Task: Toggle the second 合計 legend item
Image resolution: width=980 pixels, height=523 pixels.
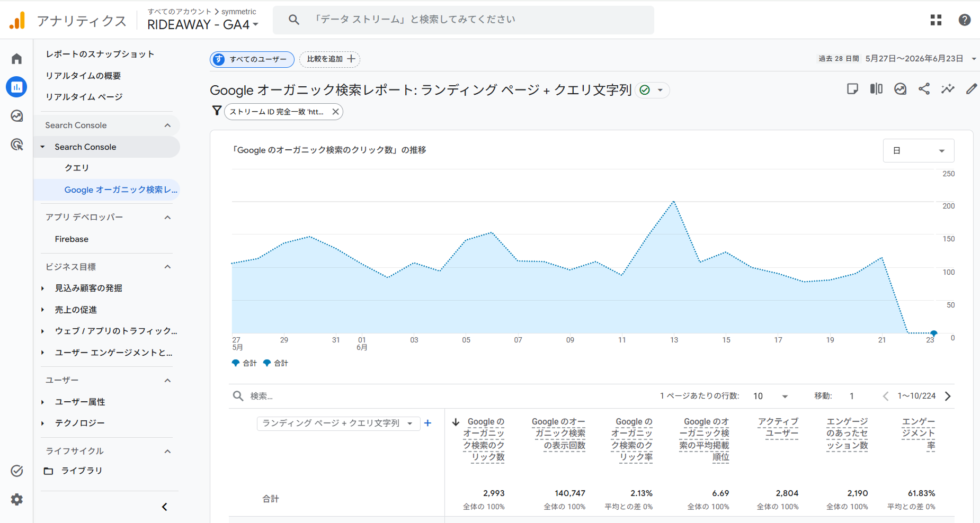Action: [x=275, y=363]
